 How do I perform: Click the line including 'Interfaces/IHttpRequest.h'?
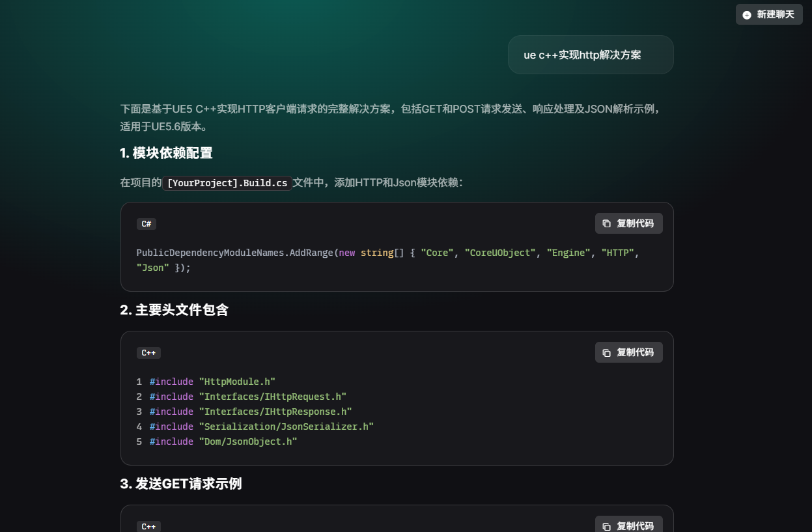pyautogui.click(x=247, y=397)
